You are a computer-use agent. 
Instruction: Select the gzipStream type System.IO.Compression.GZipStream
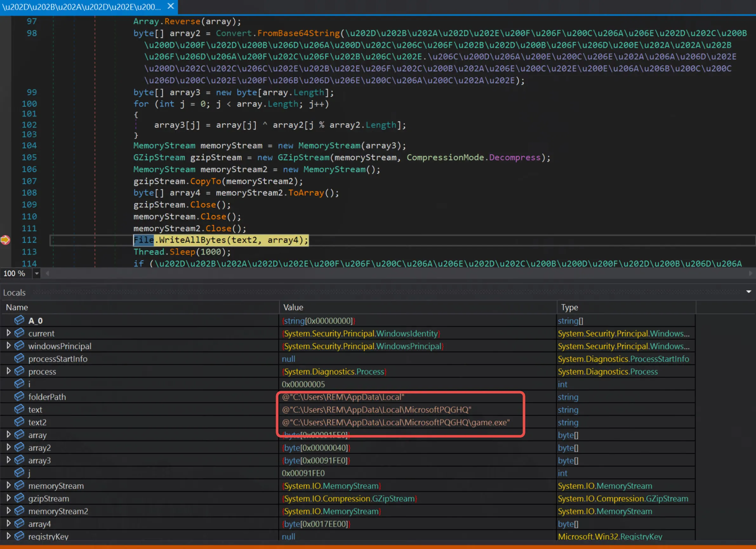click(623, 498)
